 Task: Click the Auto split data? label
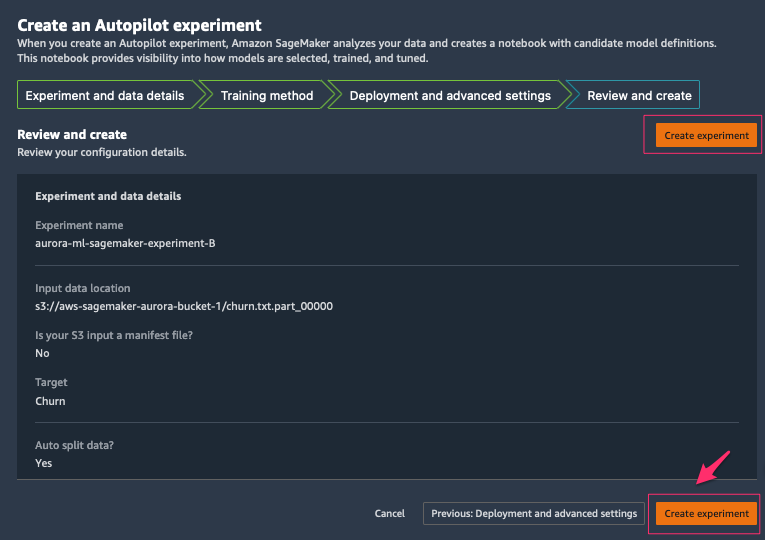[74, 445]
